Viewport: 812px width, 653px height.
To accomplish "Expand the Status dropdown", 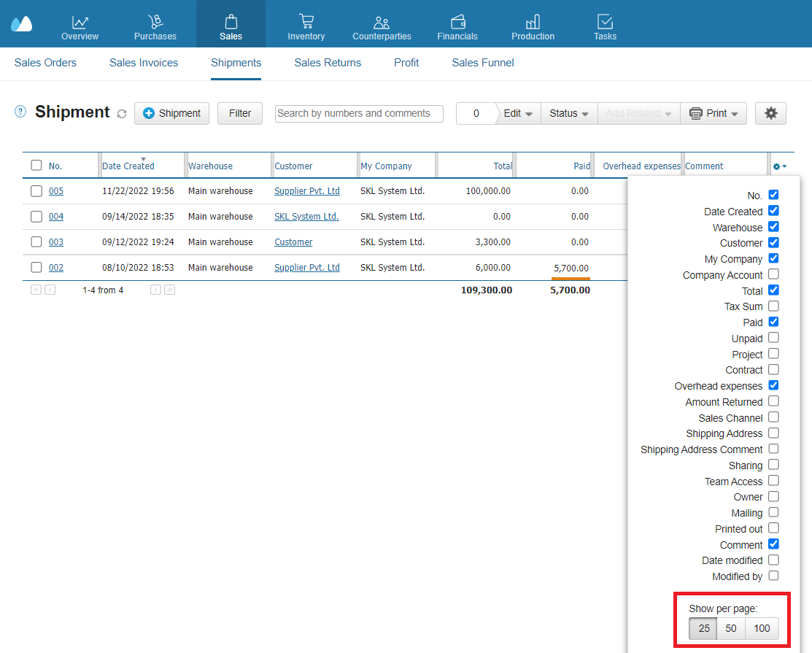I will click(569, 113).
